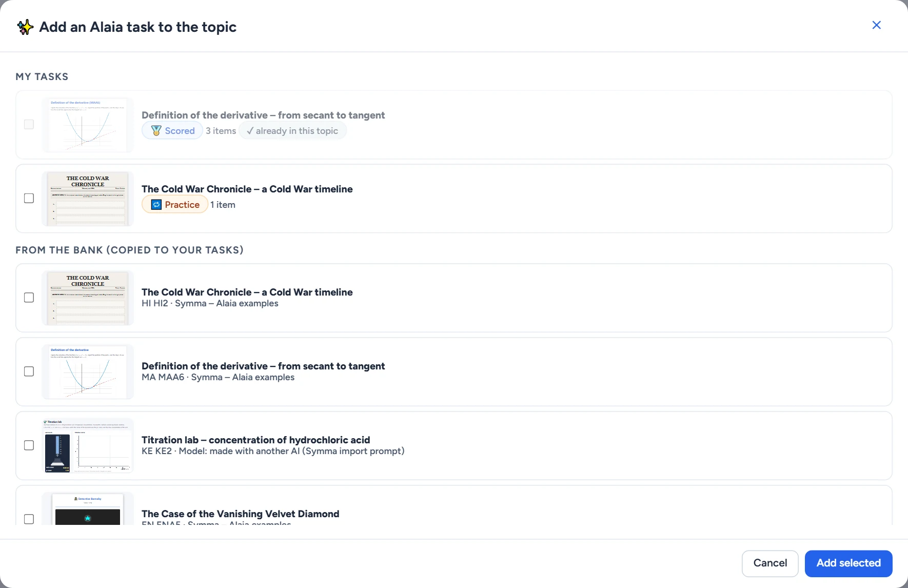908x588 pixels.
Task: Click the '3 items' label
Action: coord(221,131)
